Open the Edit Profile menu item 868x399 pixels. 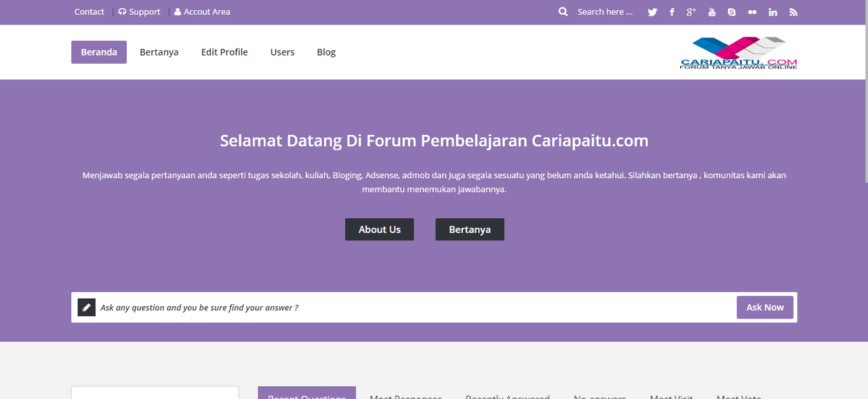click(x=224, y=52)
